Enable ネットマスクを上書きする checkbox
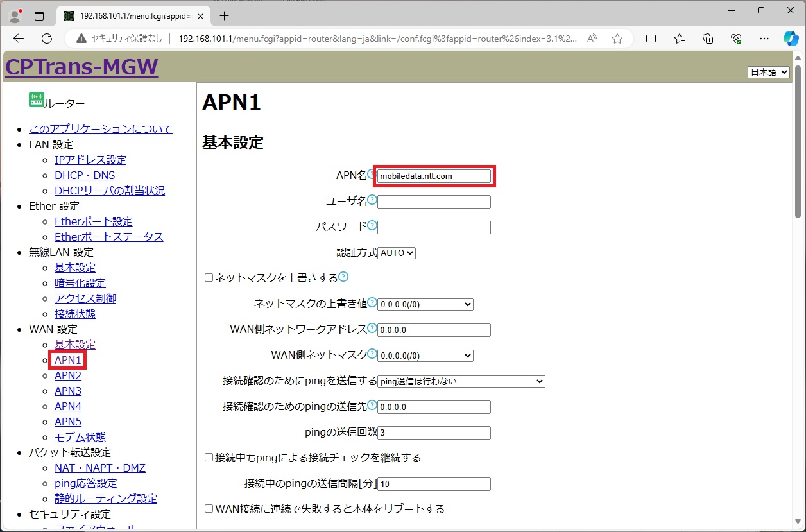This screenshot has height=532, width=806. tap(209, 278)
